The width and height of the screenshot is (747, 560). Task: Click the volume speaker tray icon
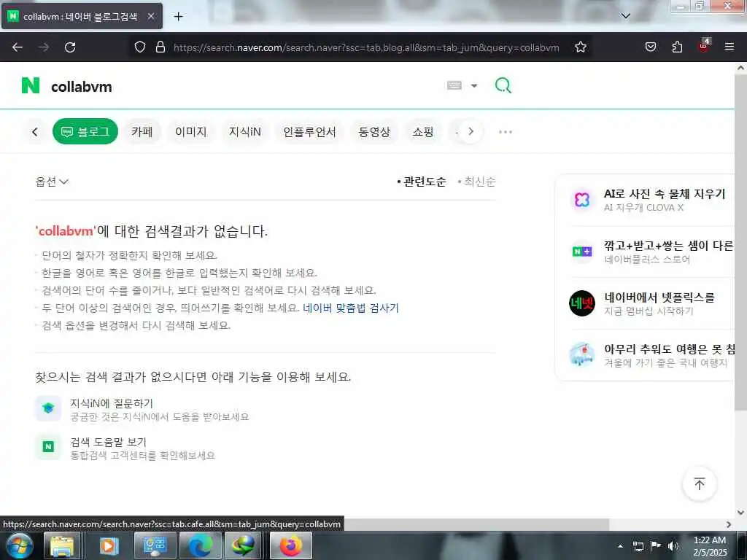(x=673, y=546)
